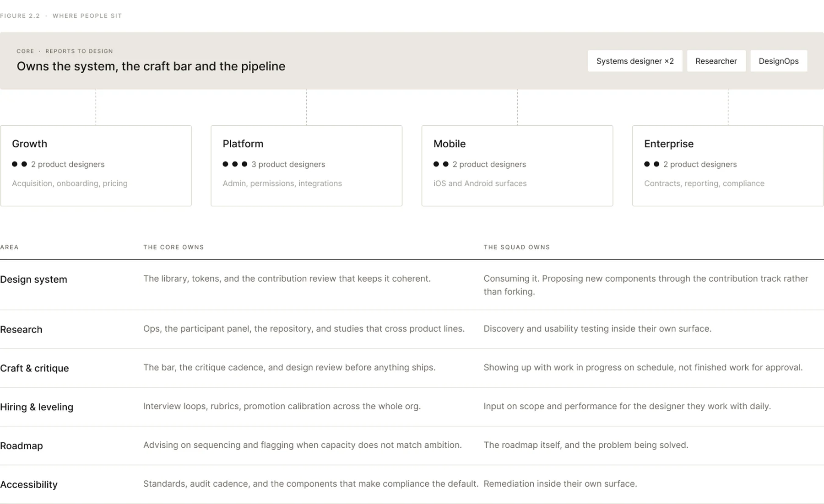Click the Systems designer ×2 chip
824x504 pixels.
coord(635,61)
